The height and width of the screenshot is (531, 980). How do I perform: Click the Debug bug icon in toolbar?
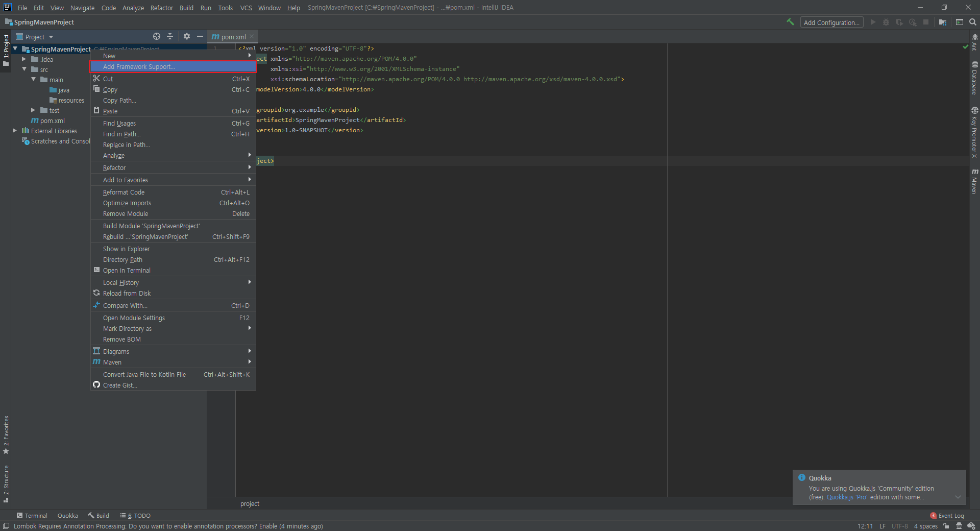tap(886, 22)
